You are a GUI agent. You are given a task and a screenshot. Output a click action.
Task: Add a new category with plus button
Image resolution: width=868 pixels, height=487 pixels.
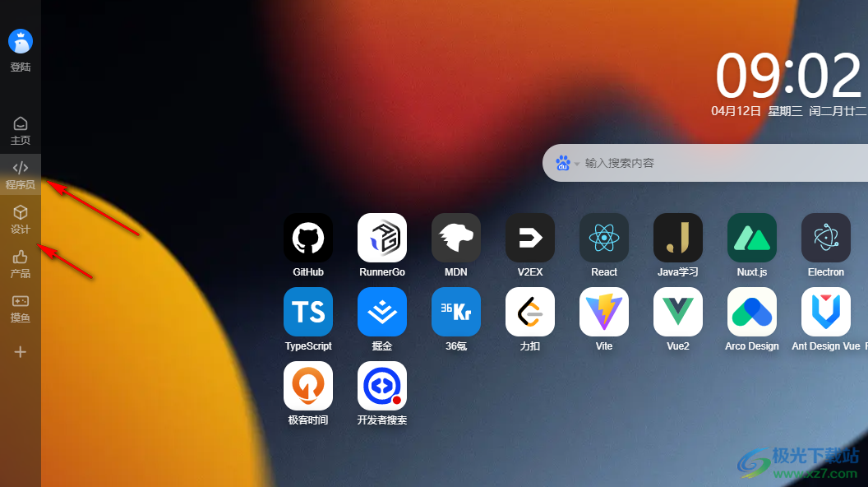pyautogui.click(x=21, y=352)
